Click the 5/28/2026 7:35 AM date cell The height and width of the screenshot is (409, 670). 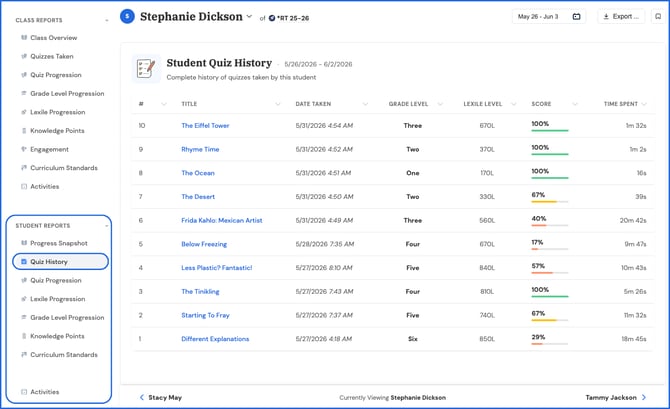(x=324, y=244)
